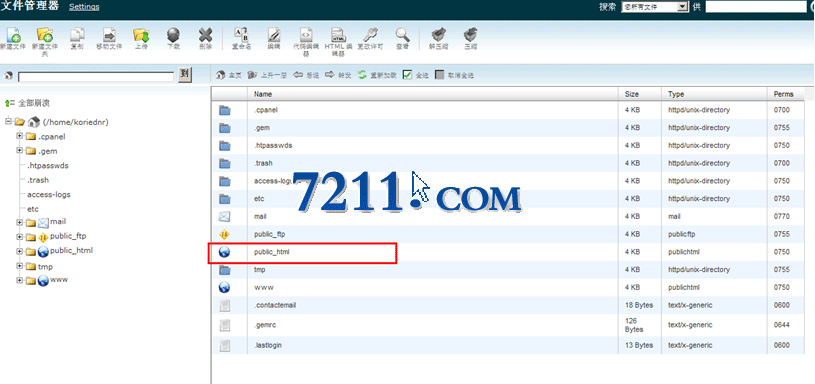Click Up One Level (上升一层)
The height and width of the screenshot is (384, 815).
(267, 75)
